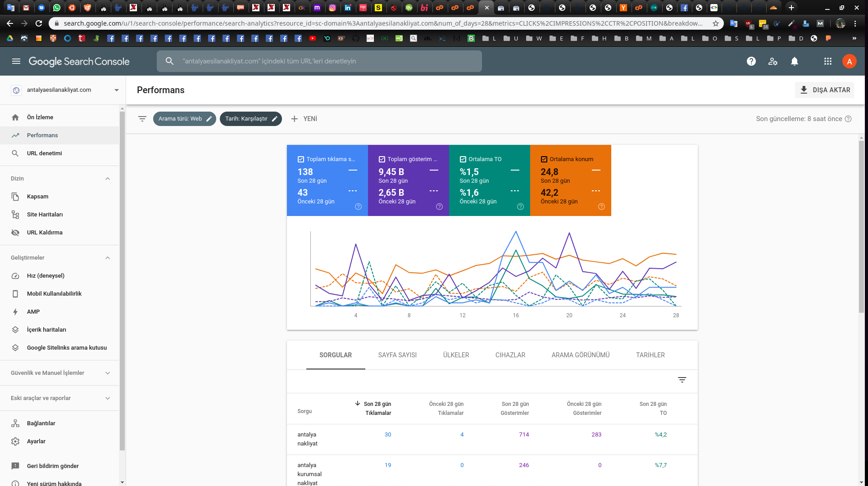Select the antalya nakliyat query row
This screenshot has width=868, height=486.
tap(492, 440)
